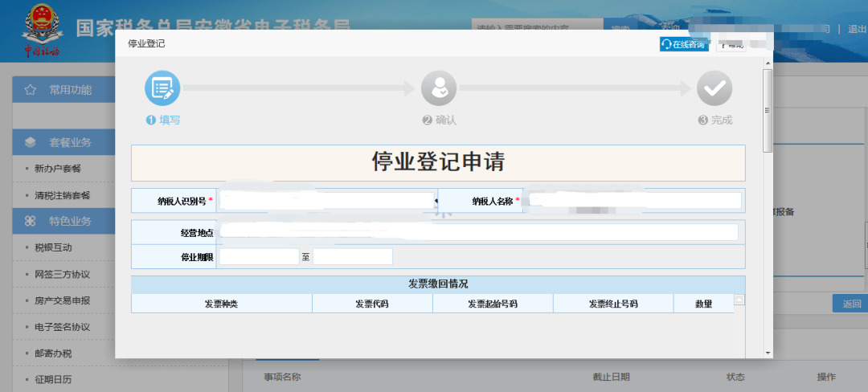The height and width of the screenshot is (392, 868).
Task: Click the tax bureau emblem logo
Action: [39, 27]
